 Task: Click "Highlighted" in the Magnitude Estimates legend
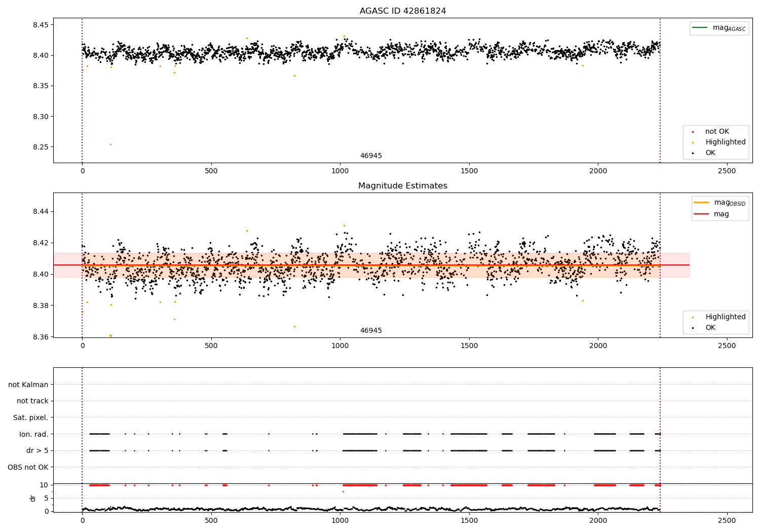726,317
